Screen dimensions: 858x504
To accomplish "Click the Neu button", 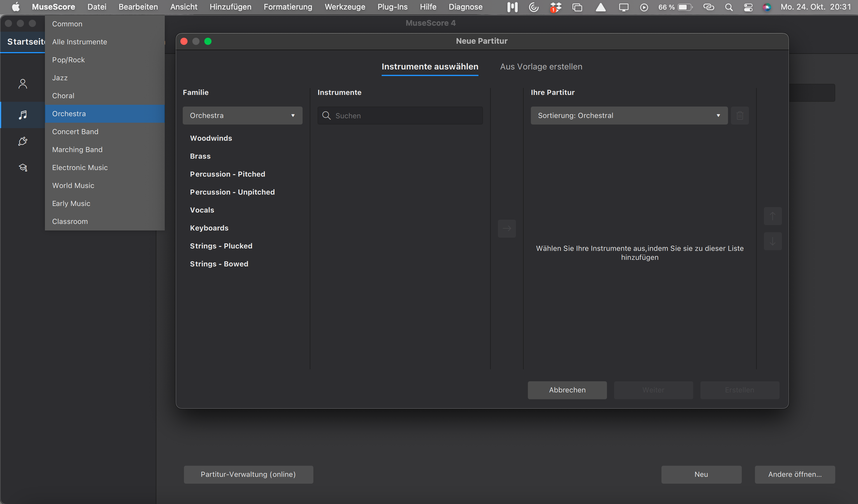I will pos(701,474).
